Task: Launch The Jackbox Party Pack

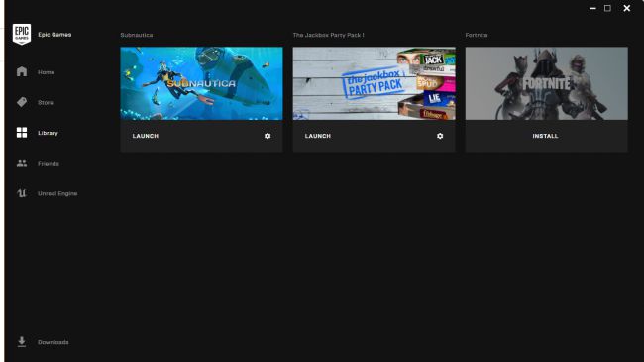Action: point(318,136)
